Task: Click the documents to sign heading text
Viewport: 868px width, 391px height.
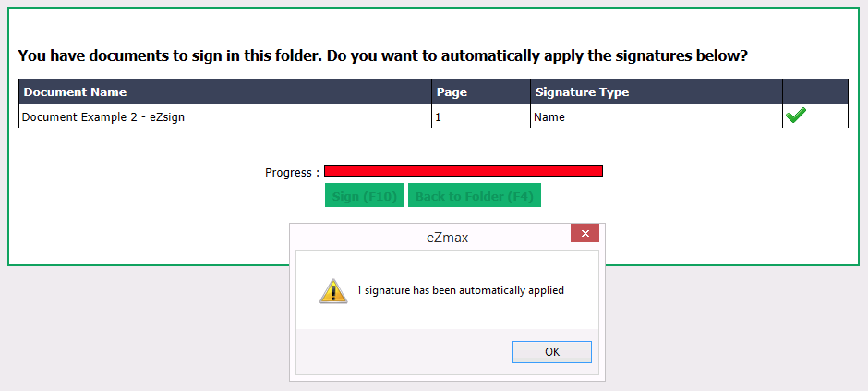Action: [x=383, y=55]
